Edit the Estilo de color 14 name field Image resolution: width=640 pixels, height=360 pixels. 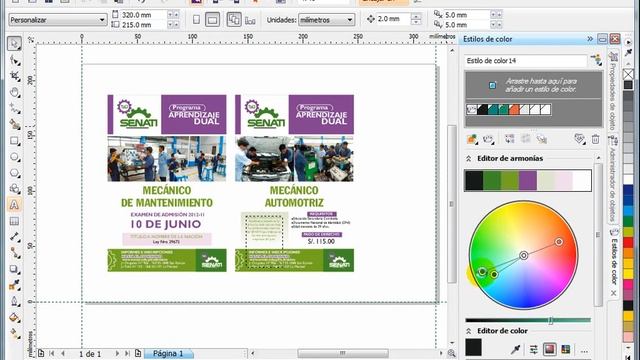pyautogui.click(x=525, y=60)
